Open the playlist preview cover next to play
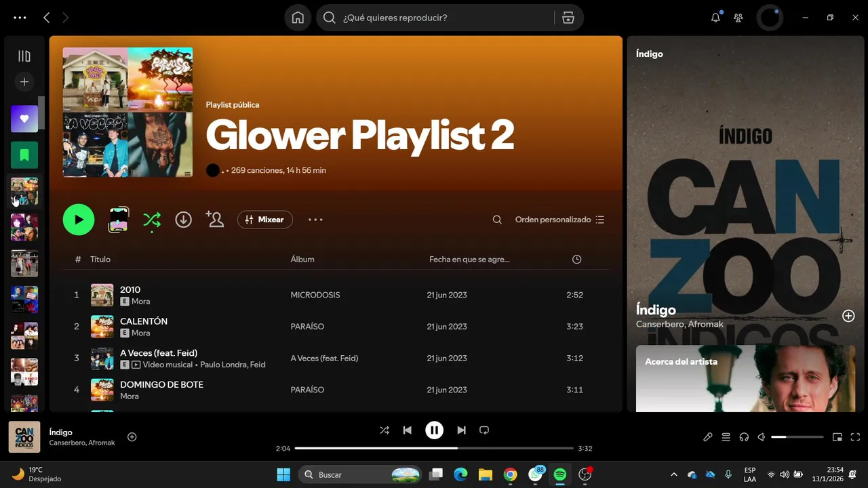 point(119,220)
